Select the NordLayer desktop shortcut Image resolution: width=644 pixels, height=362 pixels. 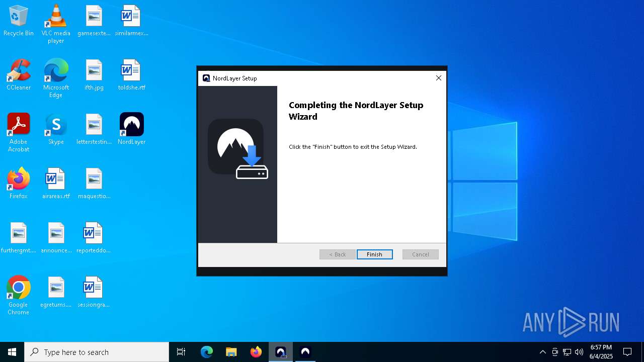(x=131, y=130)
